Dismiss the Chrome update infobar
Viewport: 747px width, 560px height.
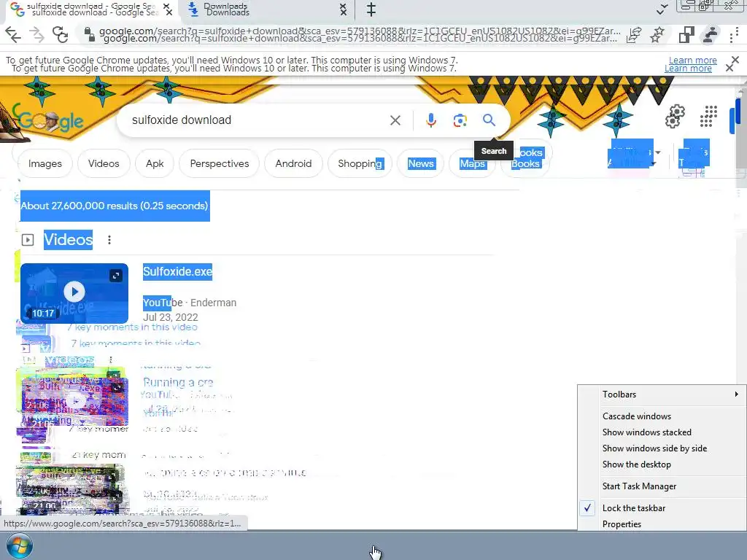point(732,64)
